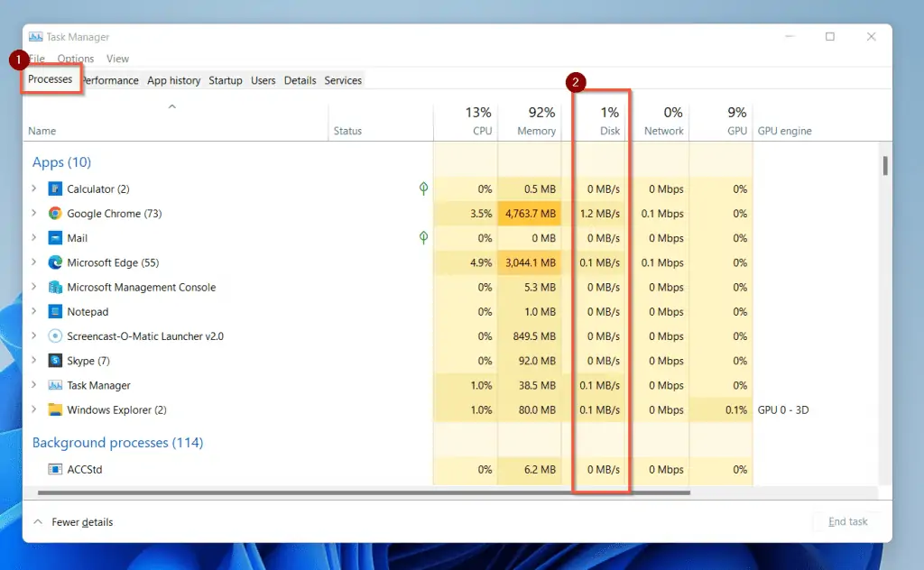Select the Background processes (114) heading

pyautogui.click(x=118, y=442)
